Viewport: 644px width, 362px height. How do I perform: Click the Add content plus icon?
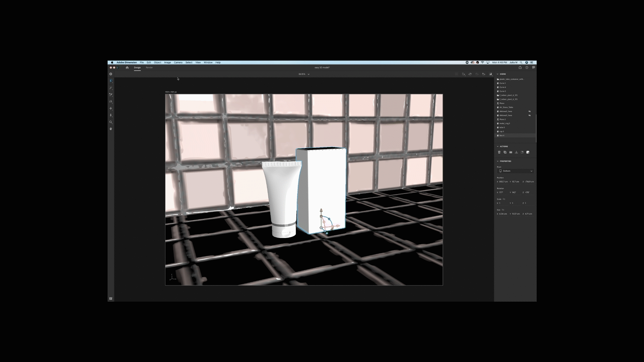point(111,74)
